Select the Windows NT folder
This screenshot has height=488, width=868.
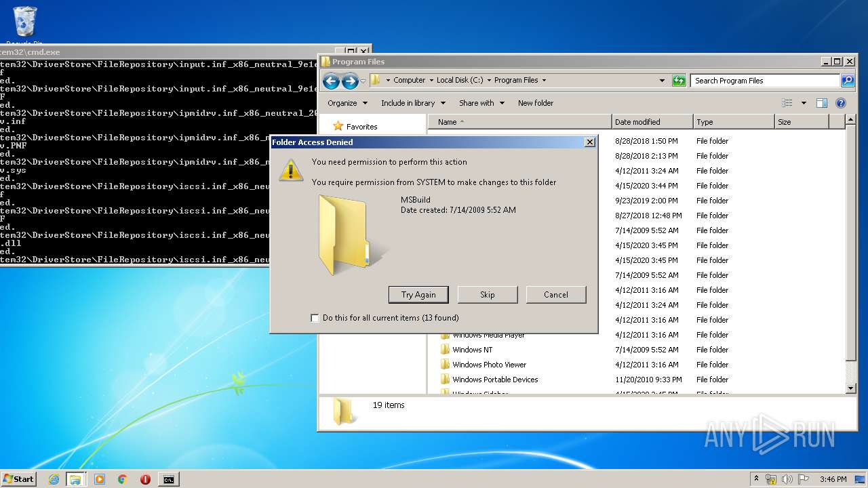pos(472,350)
